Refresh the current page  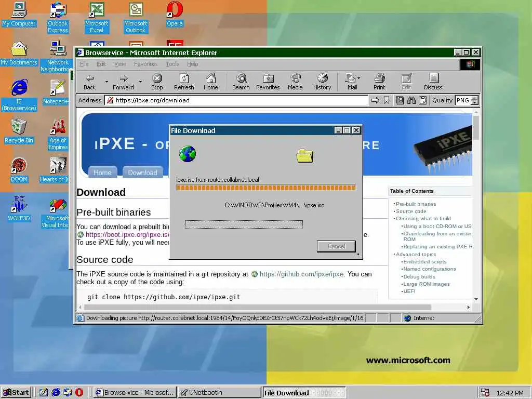tap(184, 82)
